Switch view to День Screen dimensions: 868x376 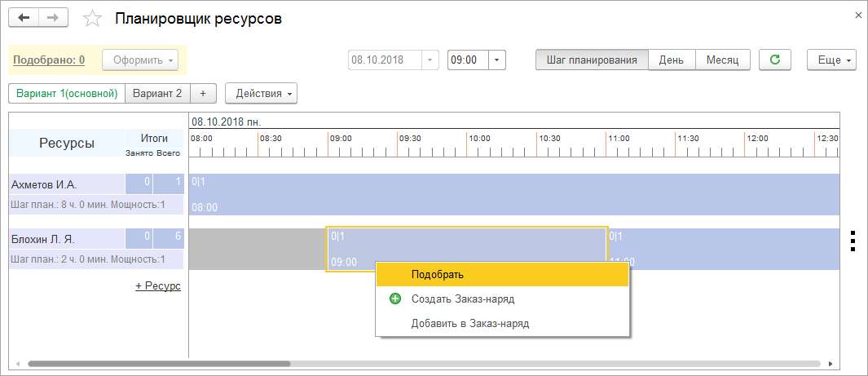pyautogui.click(x=672, y=60)
